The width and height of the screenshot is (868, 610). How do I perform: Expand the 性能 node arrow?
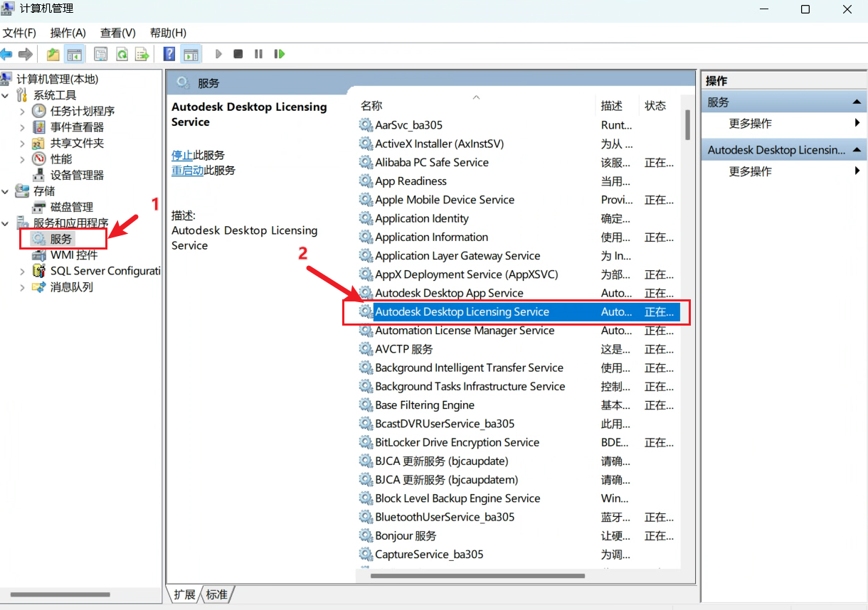click(x=23, y=159)
